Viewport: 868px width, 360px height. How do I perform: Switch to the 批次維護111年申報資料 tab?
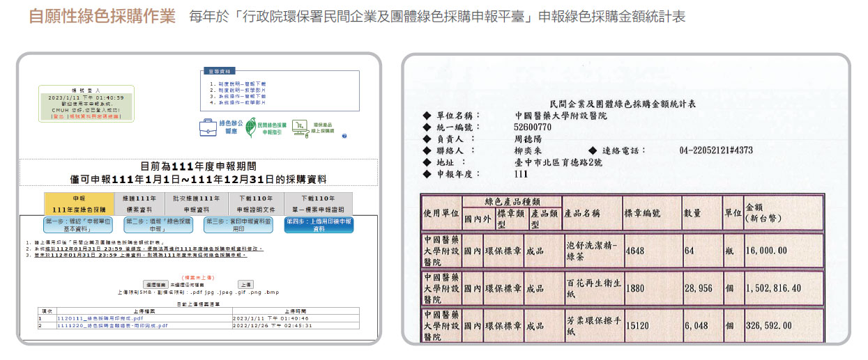coord(197,204)
